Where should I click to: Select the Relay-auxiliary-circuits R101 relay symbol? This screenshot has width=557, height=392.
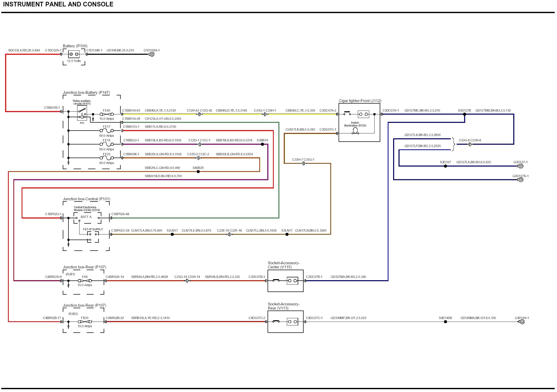(x=82, y=113)
